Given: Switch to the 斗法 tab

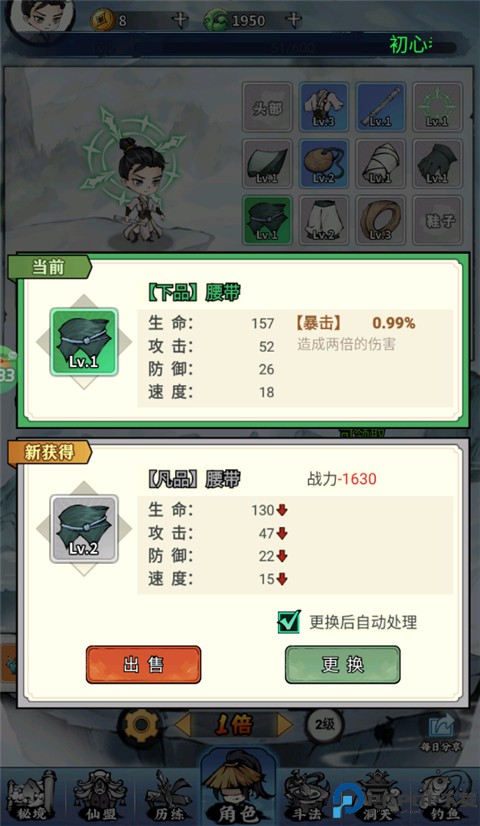Looking at the screenshot, I should [308, 796].
